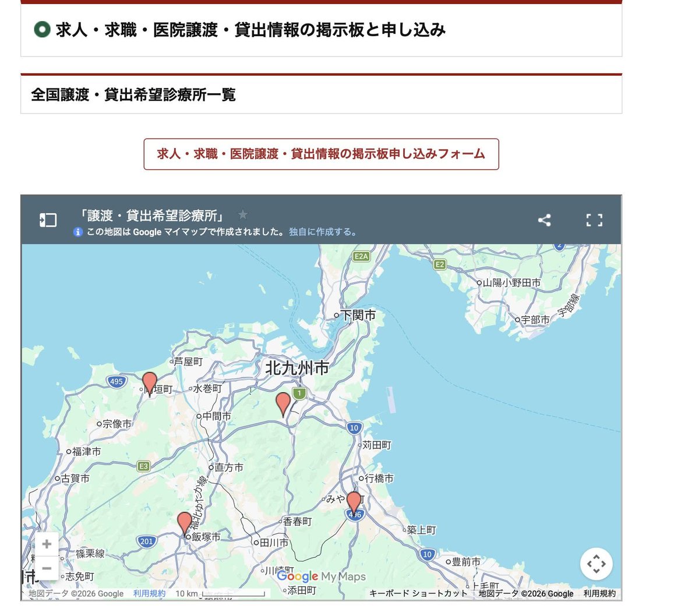The width and height of the screenshot is (699, 616).
Task: Click the 古賀市 map label
Action: [x=75, y=479]
